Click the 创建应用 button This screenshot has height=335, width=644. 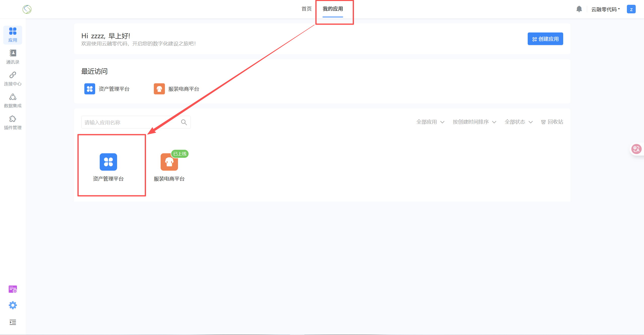(545, 39)
